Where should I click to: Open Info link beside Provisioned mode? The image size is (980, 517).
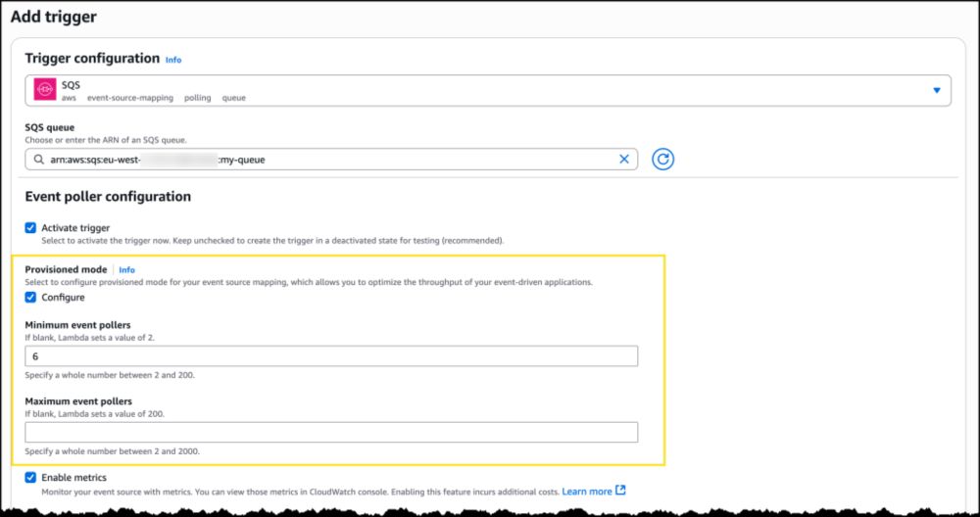(126, 270)
